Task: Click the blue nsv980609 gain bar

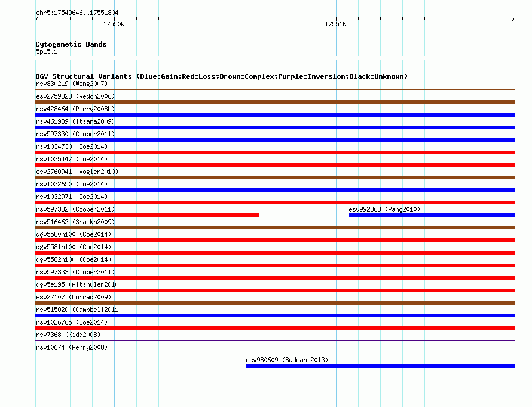Action: (x=381, y=366)
